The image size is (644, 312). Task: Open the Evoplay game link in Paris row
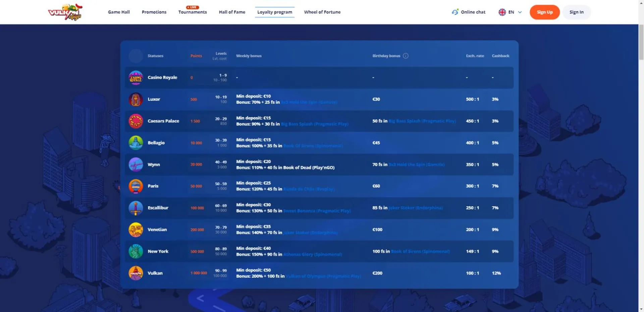click(x=309, y=189)
